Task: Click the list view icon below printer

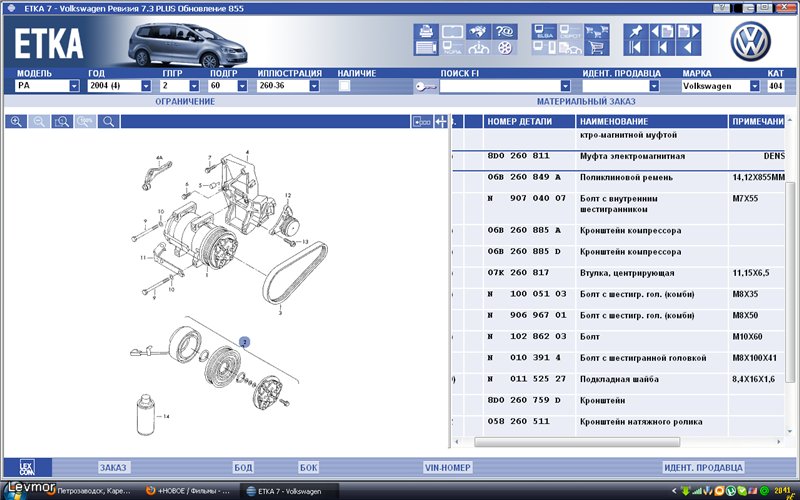Action: tap(426, 48)
